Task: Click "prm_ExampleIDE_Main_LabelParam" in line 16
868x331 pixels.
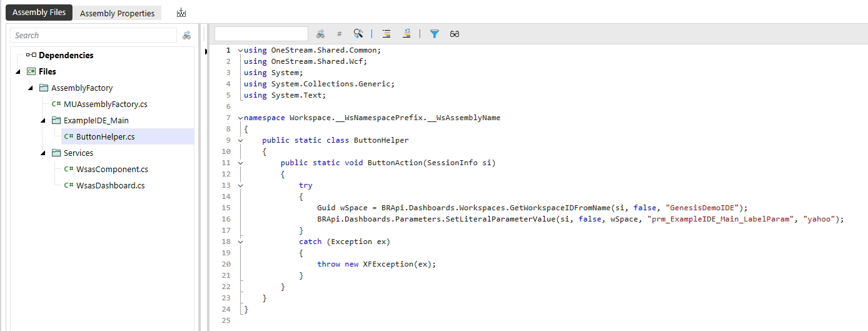Action: click(720, 219)
